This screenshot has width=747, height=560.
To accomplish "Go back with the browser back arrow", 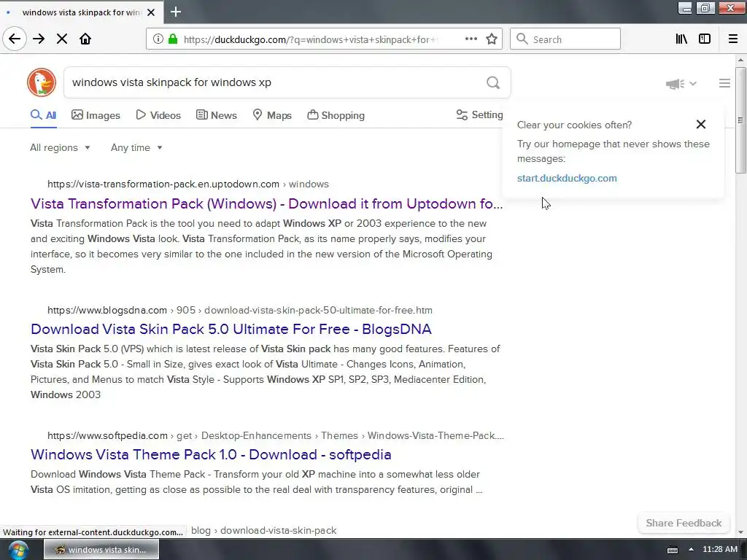I will coord(15,39).
